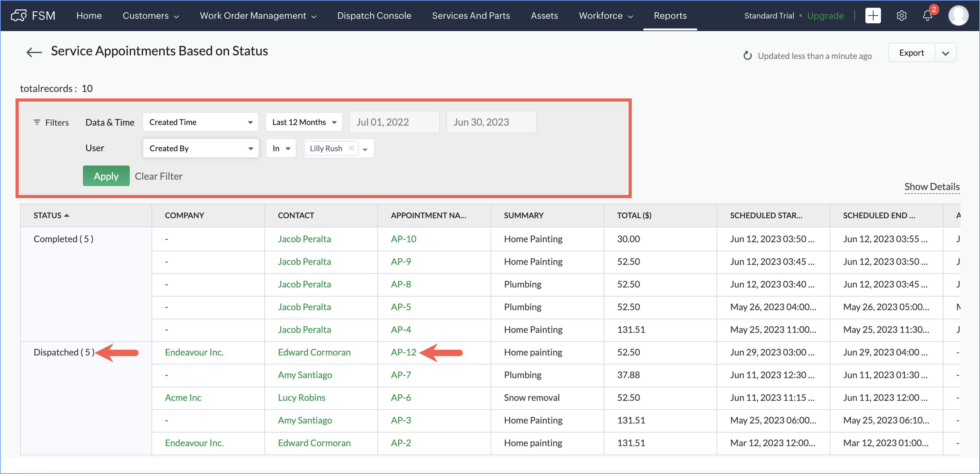Click the green Apply button
Image resolution: width=980 pixels, height=474 pixels.
(106, 176)
